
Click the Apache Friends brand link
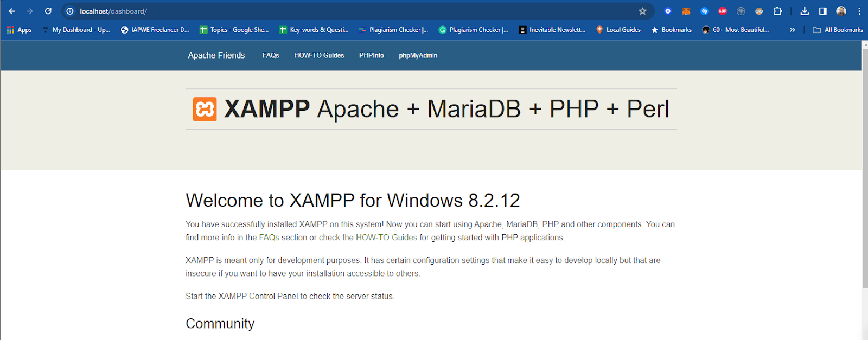point(216,55)
